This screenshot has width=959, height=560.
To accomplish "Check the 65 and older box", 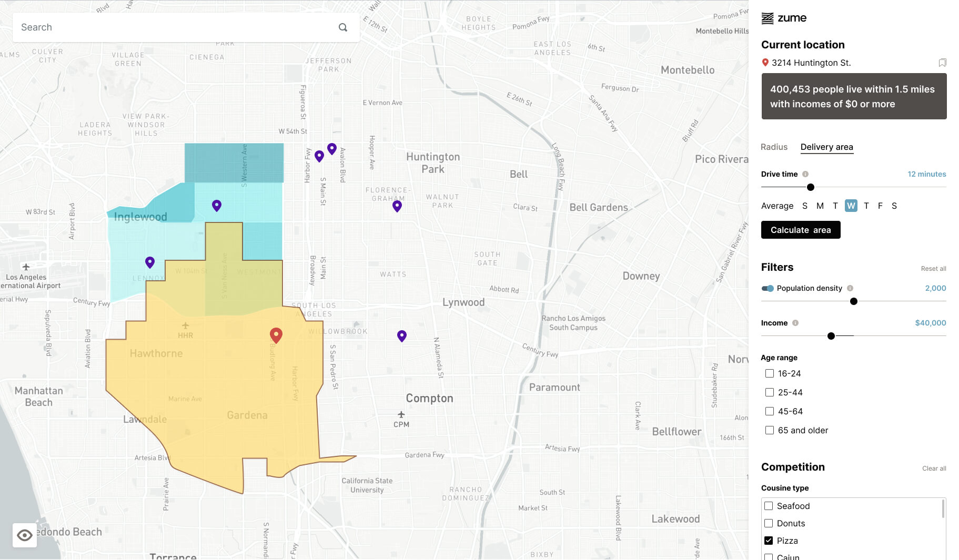I will click(x=770, y=430).
